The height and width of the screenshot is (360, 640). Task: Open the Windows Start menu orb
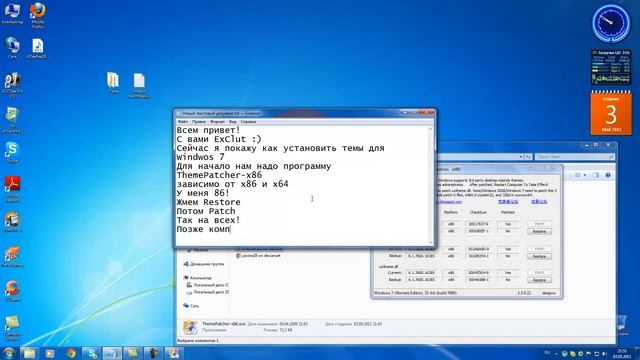tap(8, 353)
